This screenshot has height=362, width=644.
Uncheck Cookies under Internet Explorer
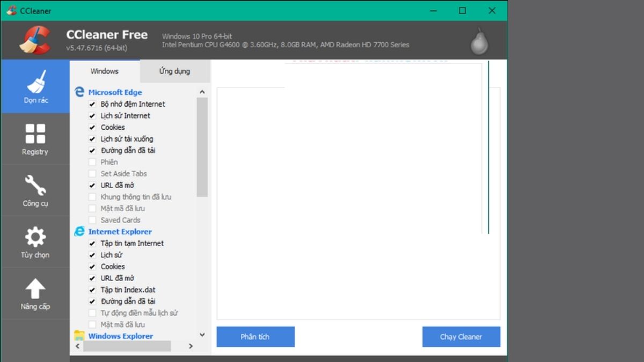coord(92,267)
